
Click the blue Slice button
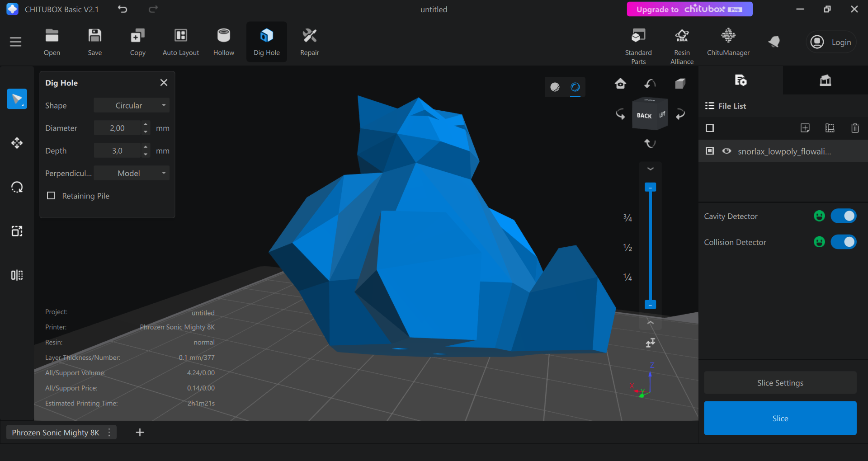coord(780,418)
